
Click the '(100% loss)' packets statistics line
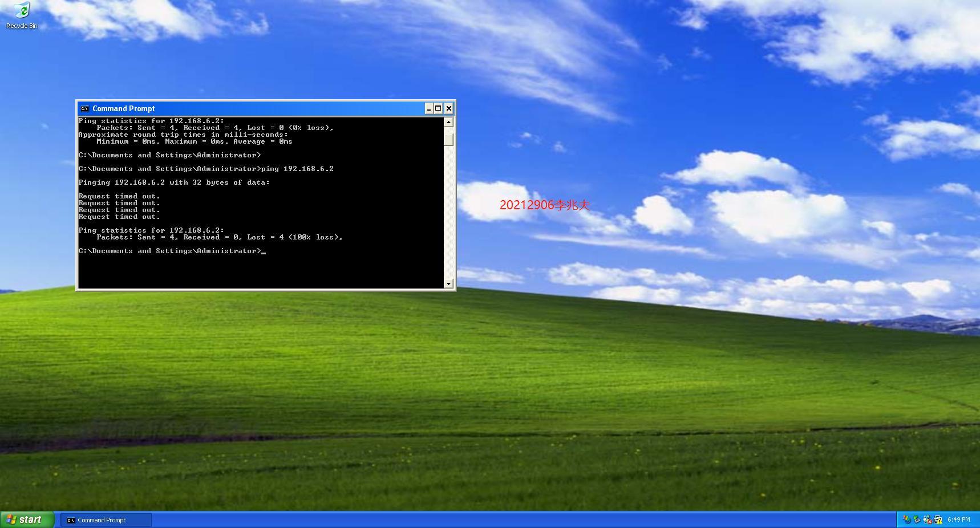point(220,237)
